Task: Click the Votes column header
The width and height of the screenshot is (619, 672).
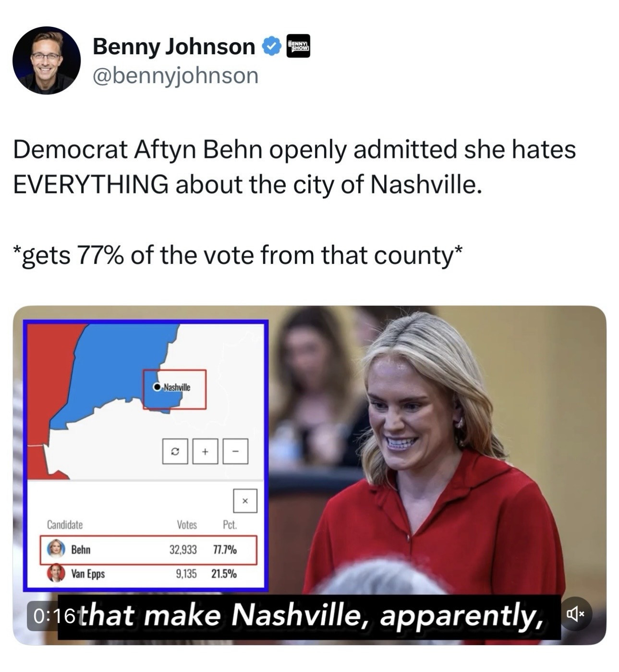Action: pos(187,525)
